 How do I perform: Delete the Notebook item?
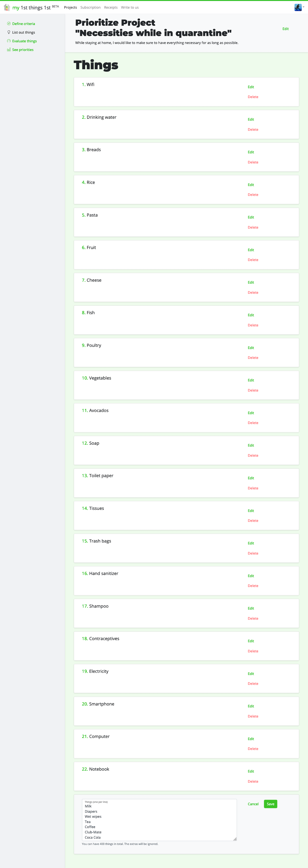tap(253, 781)
